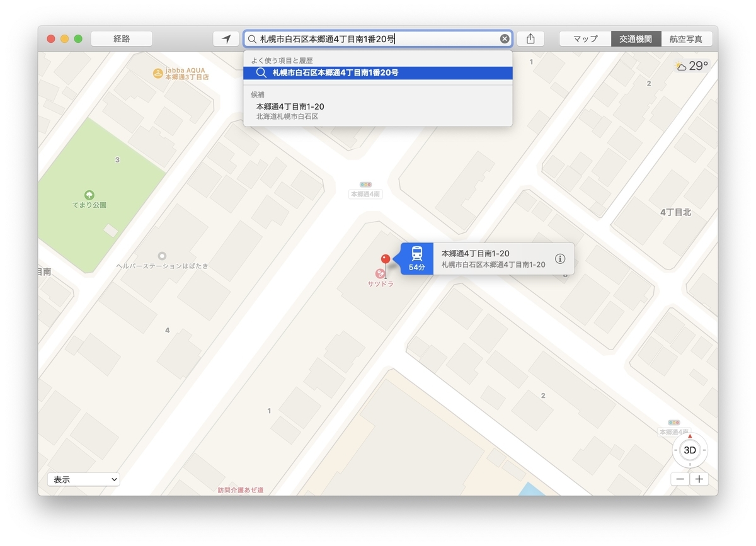Screen dimensions: 756x546
Task: Select the てまり公園 park icon
Action: point(89,195)
